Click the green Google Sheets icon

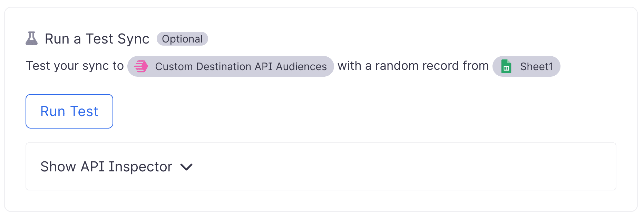506,66
